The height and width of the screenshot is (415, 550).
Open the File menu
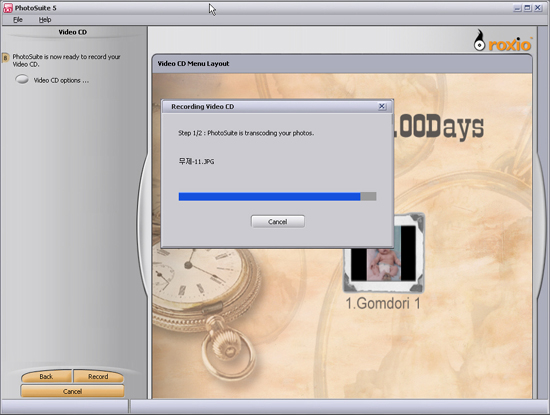point(18,20)
